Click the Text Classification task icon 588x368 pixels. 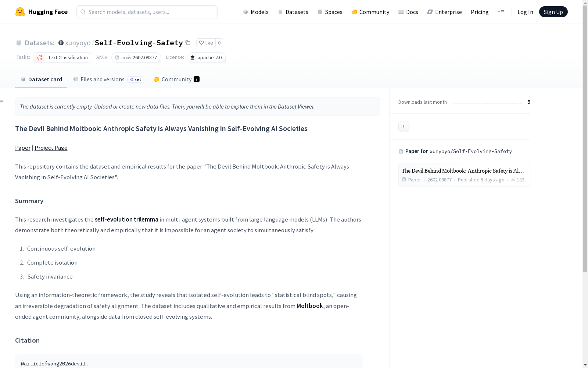click(40, 57)
